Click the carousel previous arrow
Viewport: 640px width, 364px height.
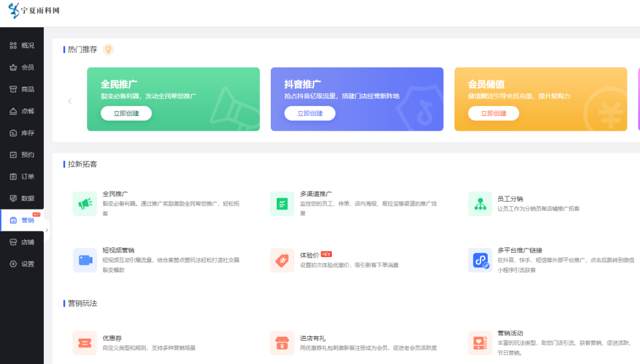point(70,101)
